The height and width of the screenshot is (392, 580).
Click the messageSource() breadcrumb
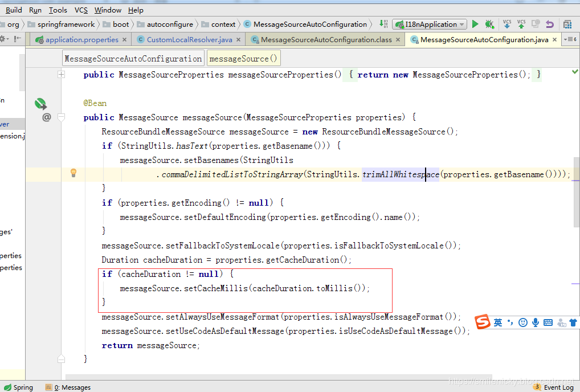pyautogui.click(x=243, y=59)
